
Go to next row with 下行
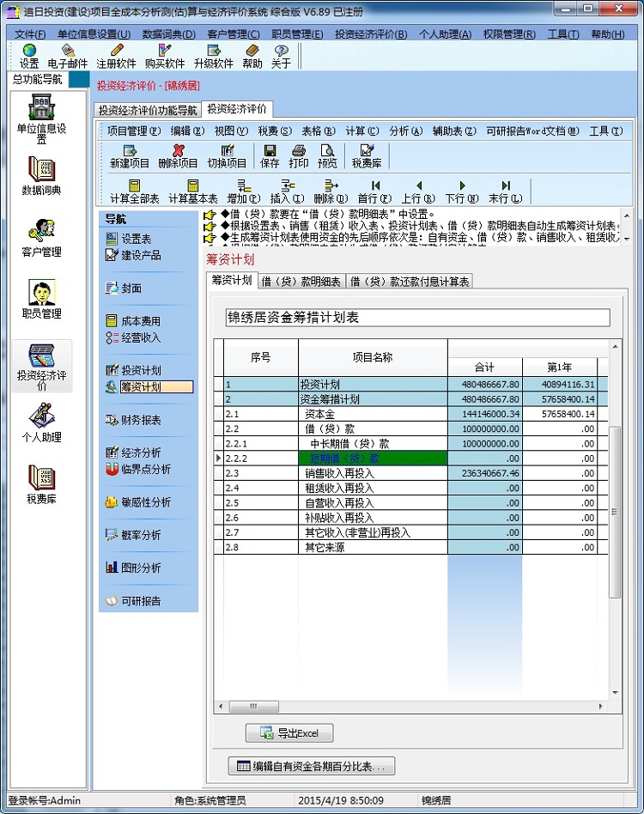click(462, 191)
